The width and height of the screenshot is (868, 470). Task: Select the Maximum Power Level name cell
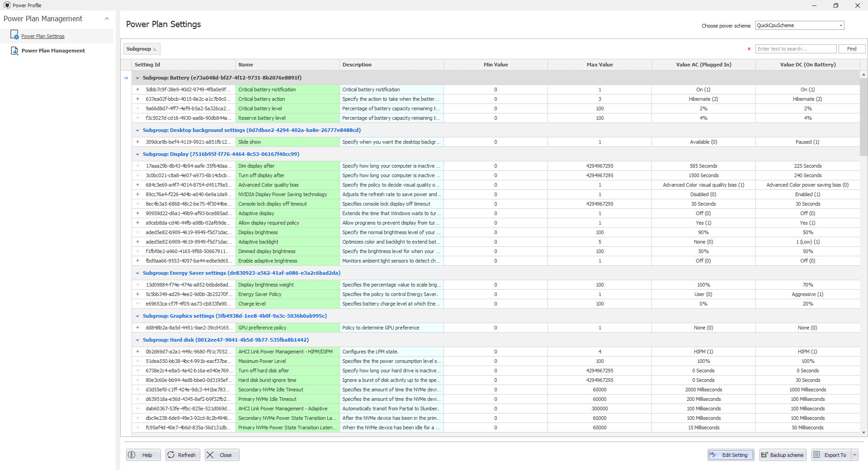click(288, 361)
